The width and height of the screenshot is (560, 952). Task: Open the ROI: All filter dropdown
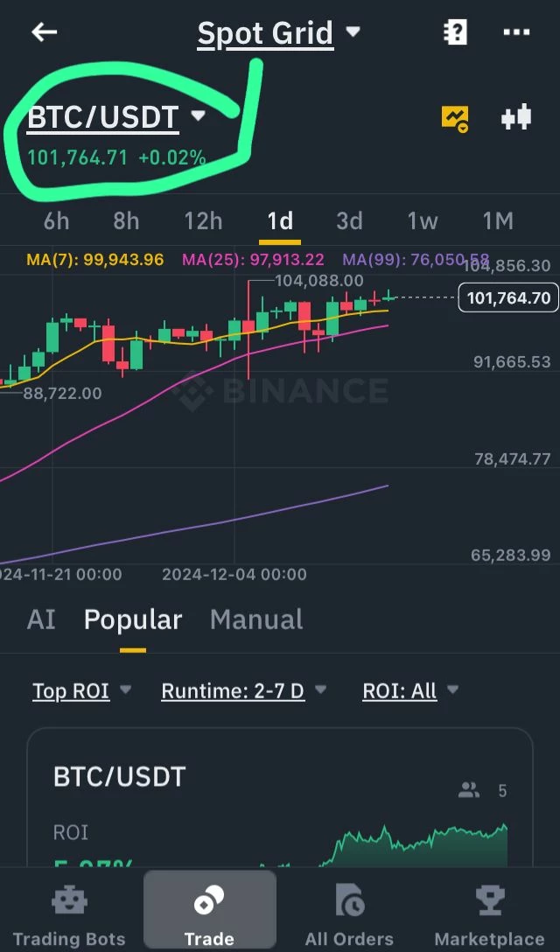pos(410,690)
